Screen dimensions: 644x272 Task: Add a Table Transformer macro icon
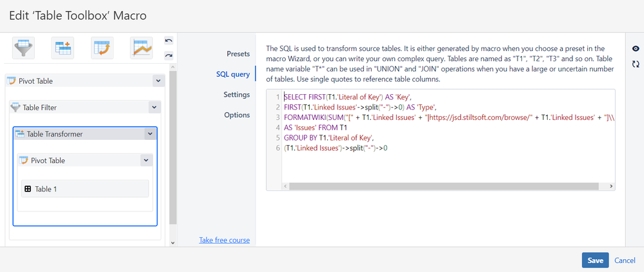(63, 48)
